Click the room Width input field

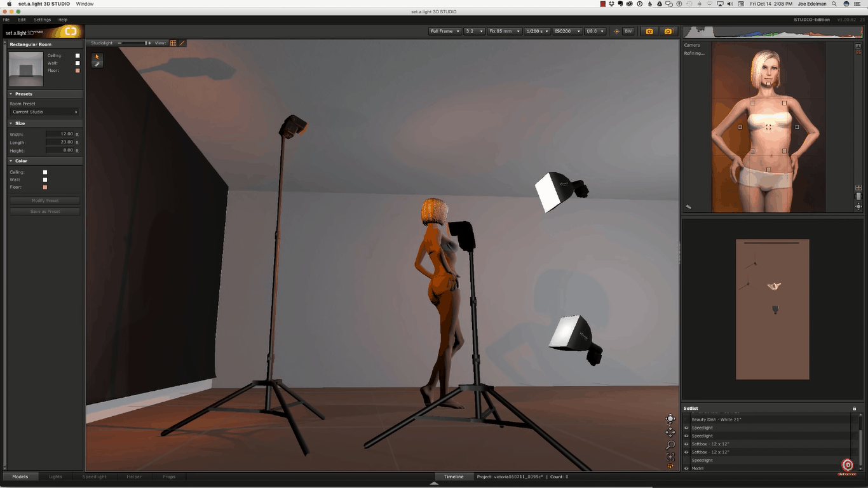coord(60,134)
